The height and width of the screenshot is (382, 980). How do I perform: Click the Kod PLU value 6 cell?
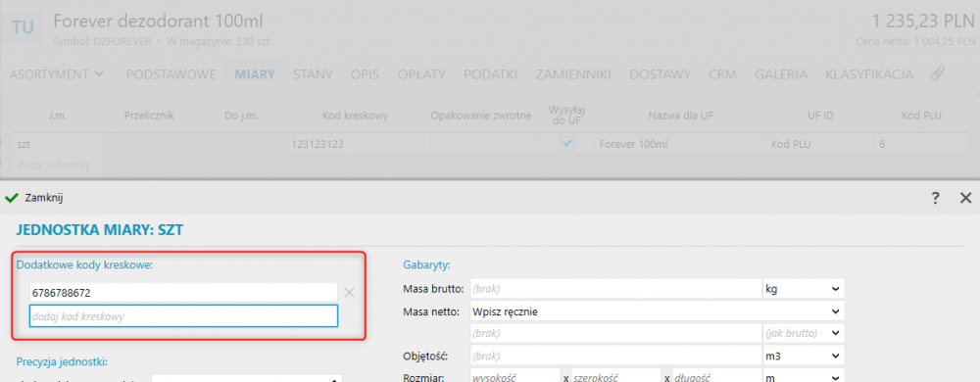(921, 144)
